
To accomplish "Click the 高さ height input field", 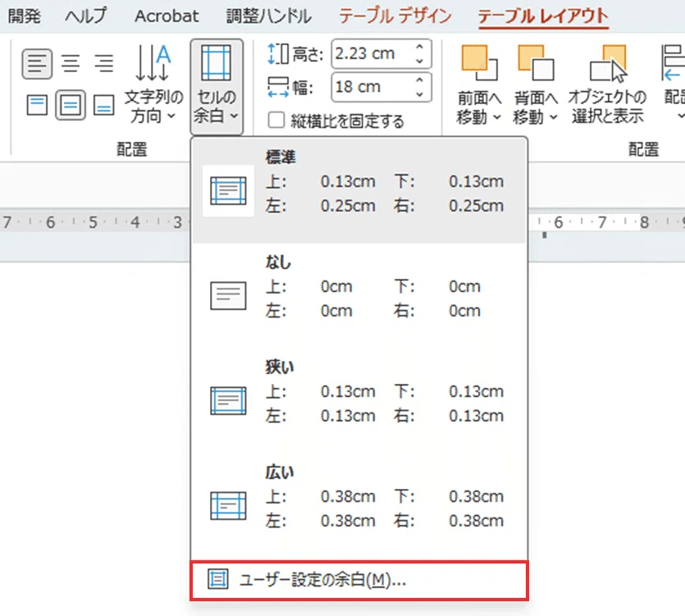I will pyautogui.click(x=371, y=54).
